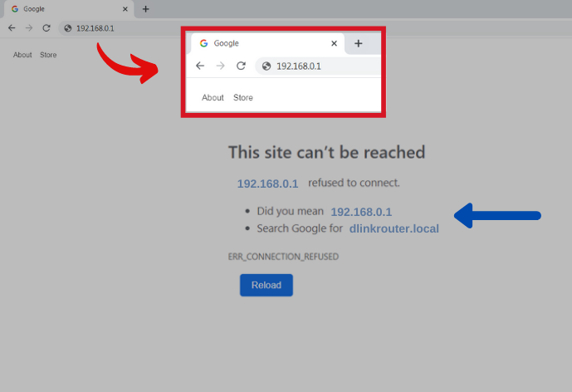
Task: Close the Google tab outside the magnified inset
Action: click(125, 9)
